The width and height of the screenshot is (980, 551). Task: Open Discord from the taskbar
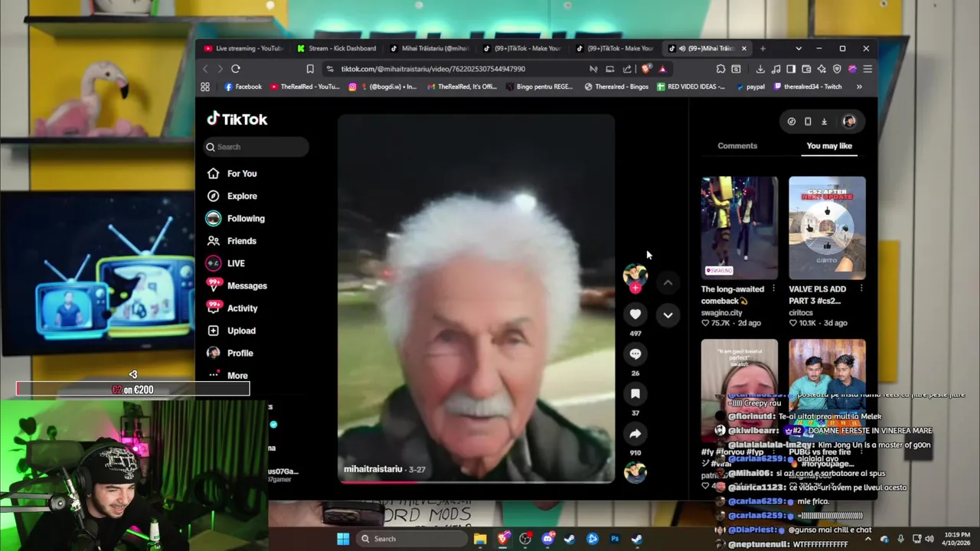tap(547, 539)
